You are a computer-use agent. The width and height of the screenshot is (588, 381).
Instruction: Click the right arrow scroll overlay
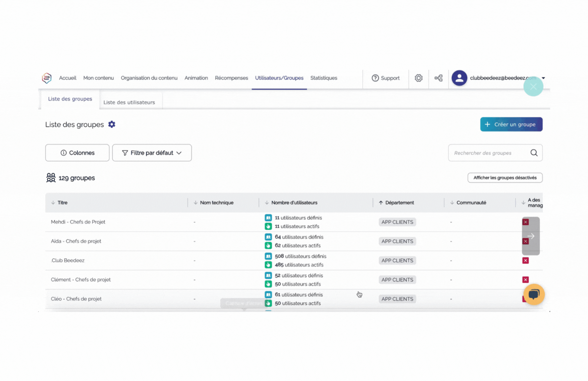(531, 236)
